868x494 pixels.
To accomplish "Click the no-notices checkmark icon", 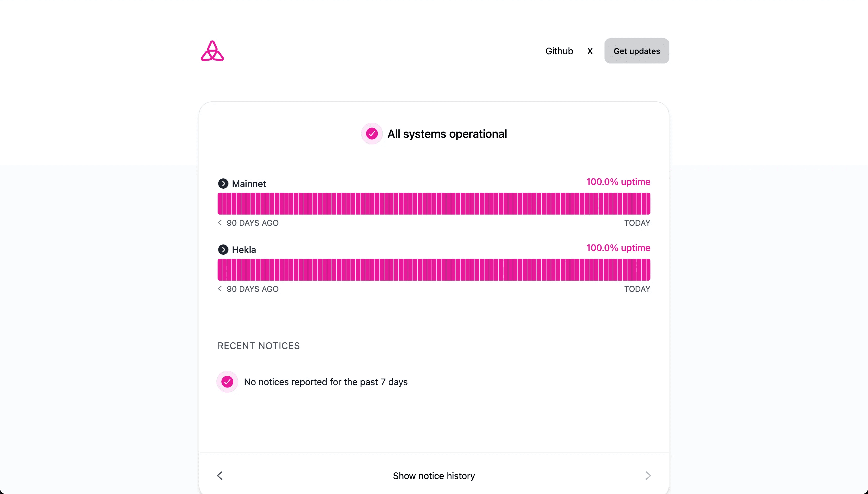I will (227, 382).
